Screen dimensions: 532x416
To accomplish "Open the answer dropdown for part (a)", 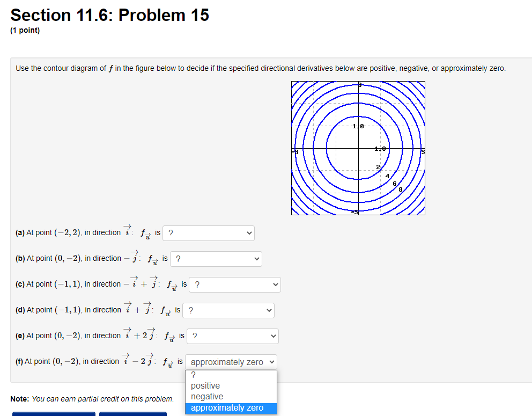I will (x=209, y=233).
